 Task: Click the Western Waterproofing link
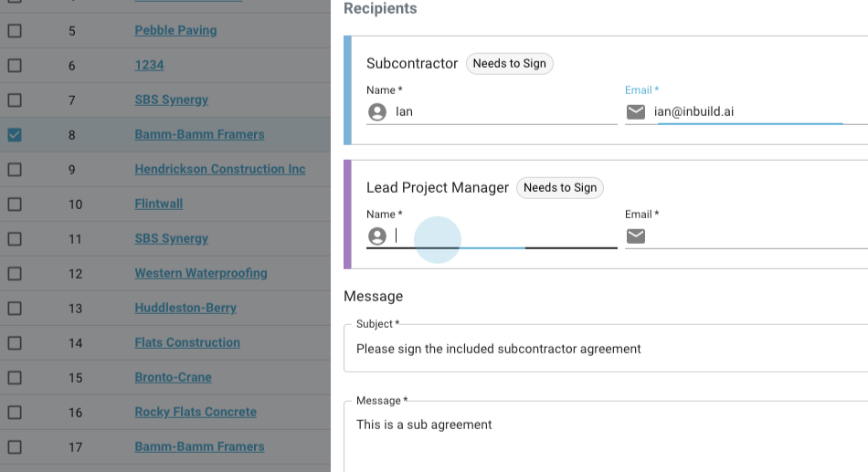click(200, 273)
